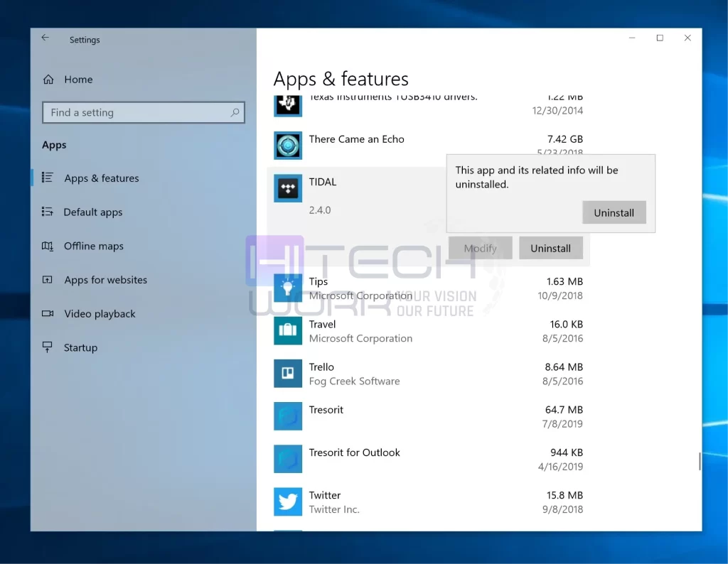The height and width of the screenshot is (564, 728).
Task: Click the search magnifier icon
Action: click(x=235, y=112)
